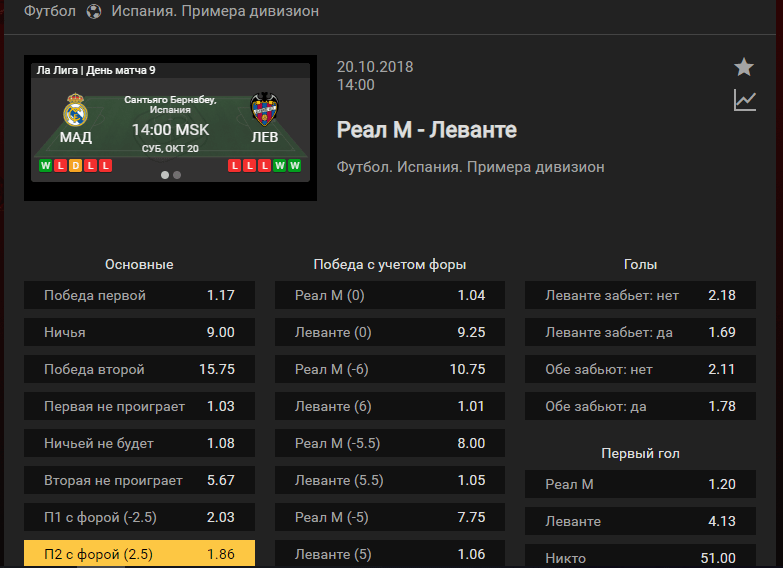Choose Реал М (0) handicap 1.04
This screenshot has width=783, height=568.
(x=390, y=295)
